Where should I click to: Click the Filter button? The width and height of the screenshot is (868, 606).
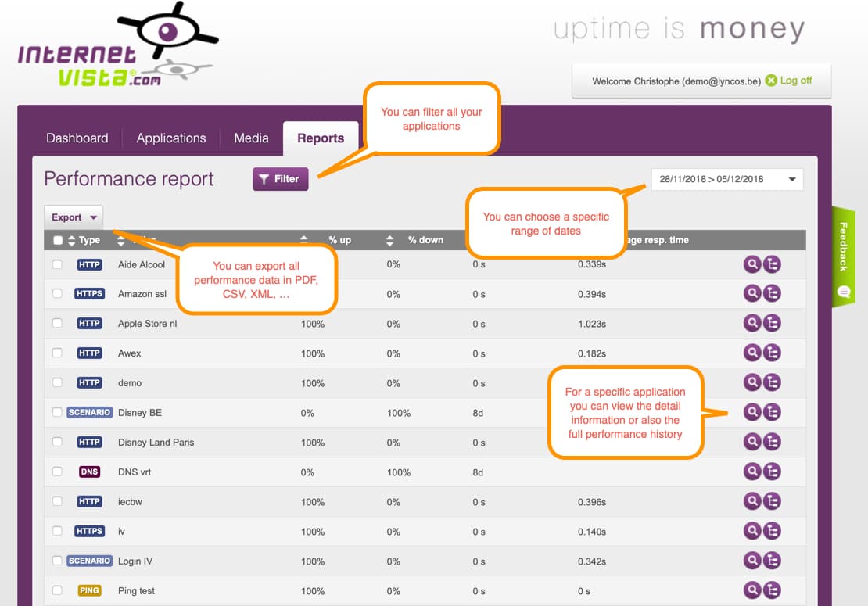click(280, 179)
